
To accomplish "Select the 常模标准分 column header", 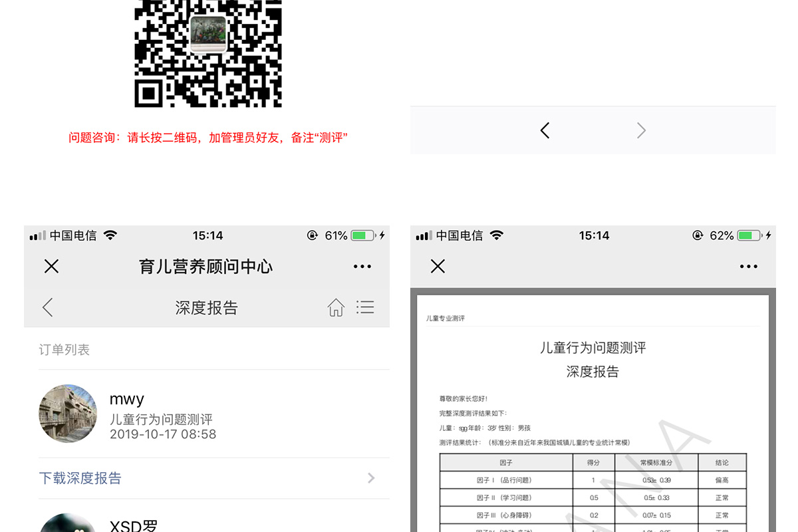I will click(656, 463).
